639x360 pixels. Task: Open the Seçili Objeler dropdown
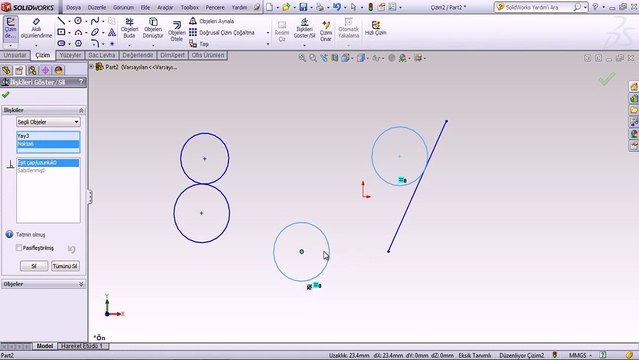[x=48, y=121]
